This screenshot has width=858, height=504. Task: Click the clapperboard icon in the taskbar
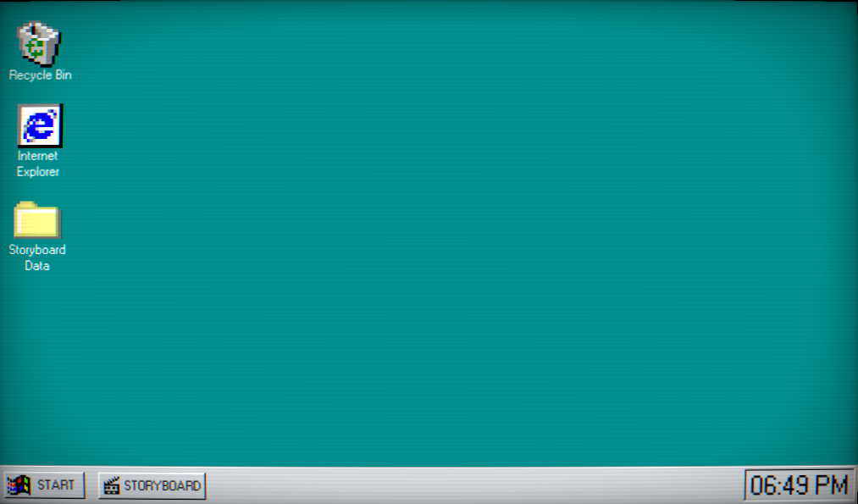point(111,485)
